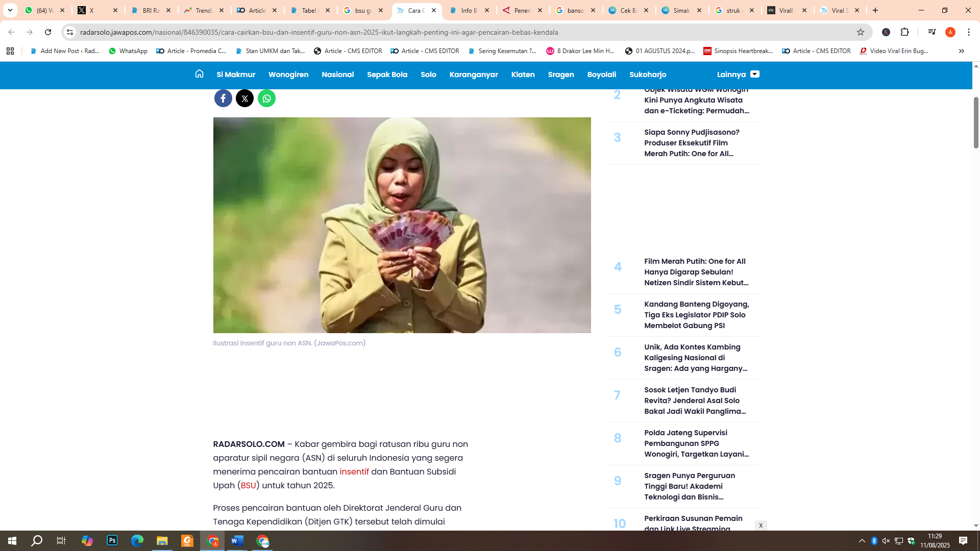Close ad with X button

coord(761,525)
